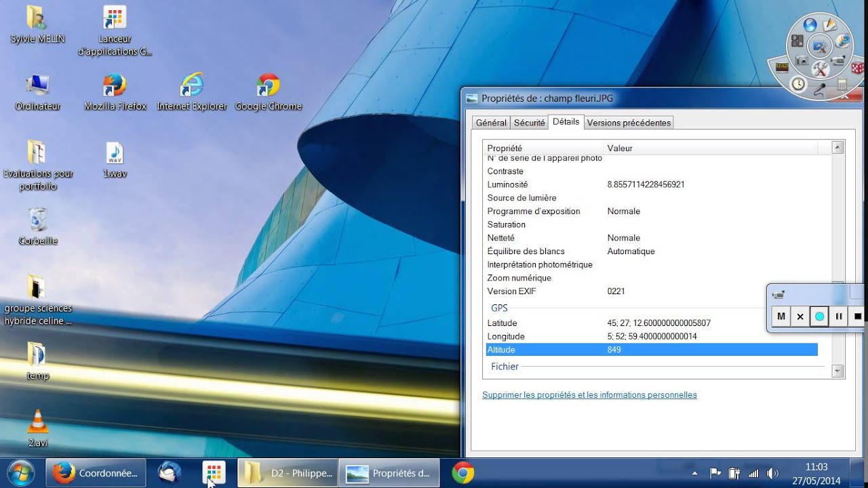
Task: Open D2 - Philippe... folder taskbar button
Action: (288, 473)
